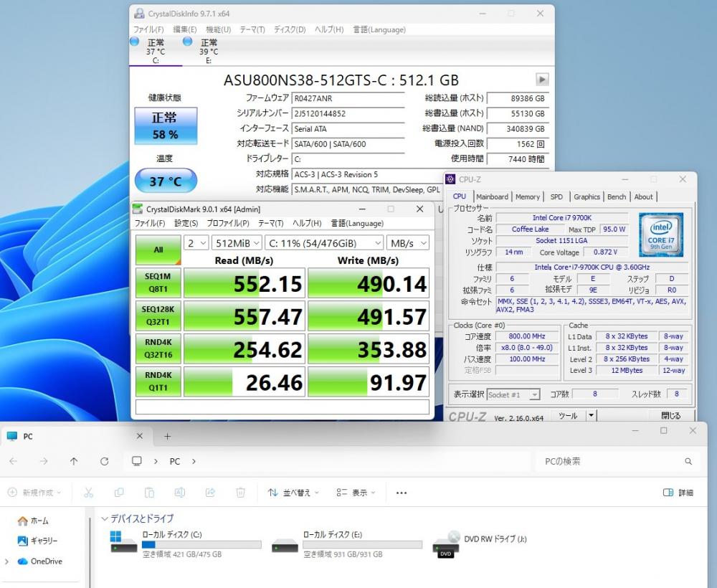Click the health status 正常 58% box
Image resolution: width=717 pixels, height=588 pixels.
click(x=166, y=125)
